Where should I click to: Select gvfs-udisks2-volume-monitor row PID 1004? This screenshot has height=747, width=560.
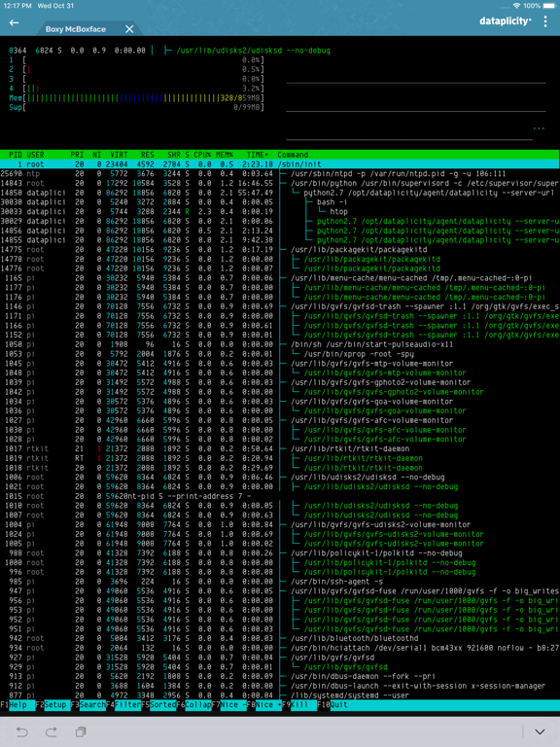click(280, 524)
